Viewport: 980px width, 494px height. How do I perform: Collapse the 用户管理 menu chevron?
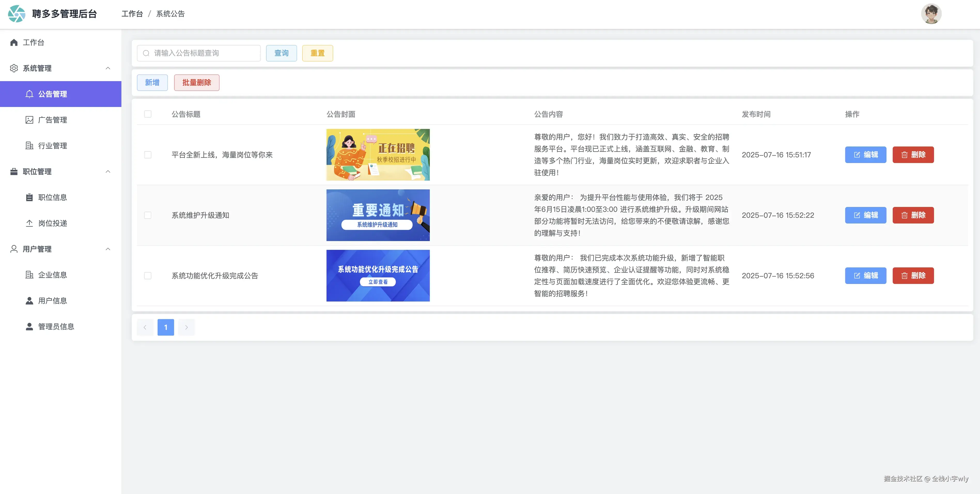(x=108, y=249)
